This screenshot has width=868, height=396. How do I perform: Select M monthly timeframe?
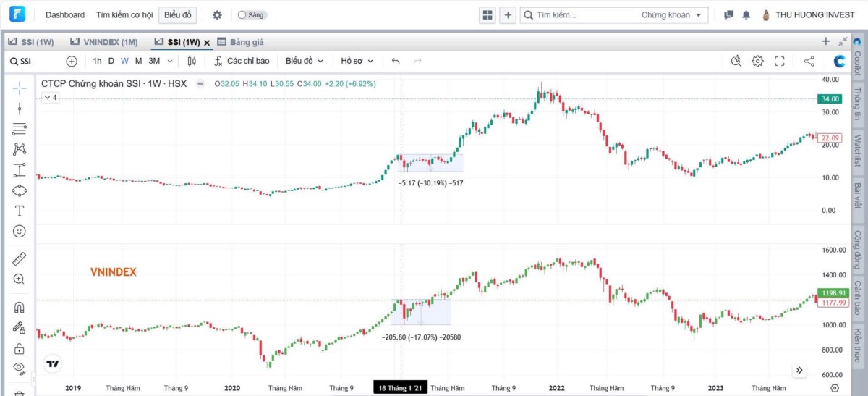(x=138, y=61)
